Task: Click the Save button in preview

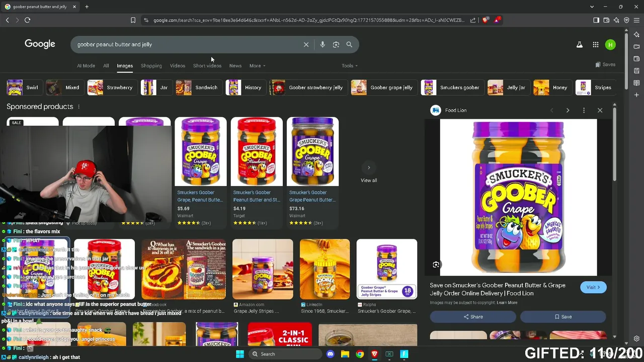Action: (563, 317)
